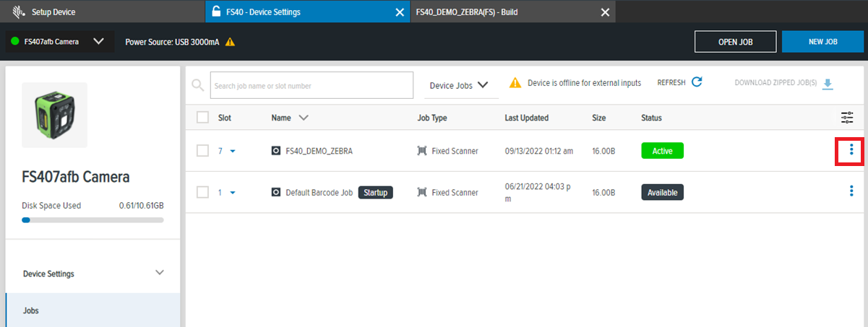Click the device offline warning triangle icon
This screenshot has height=327, width=868.
point(515,83)
